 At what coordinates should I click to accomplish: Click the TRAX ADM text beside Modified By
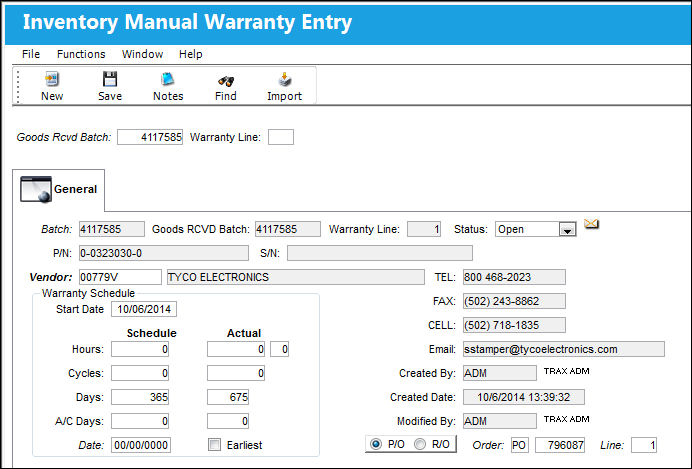point(566,419)
